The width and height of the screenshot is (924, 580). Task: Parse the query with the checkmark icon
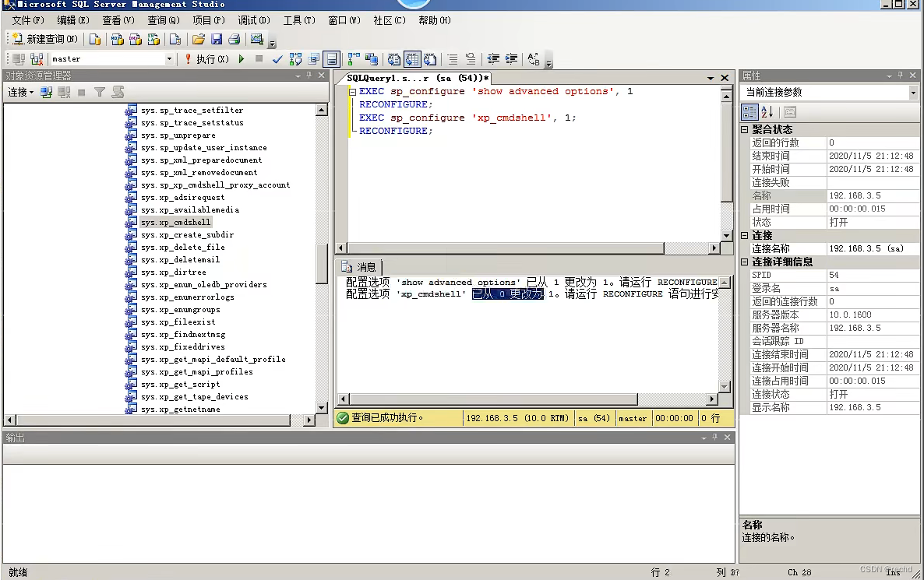277,59
